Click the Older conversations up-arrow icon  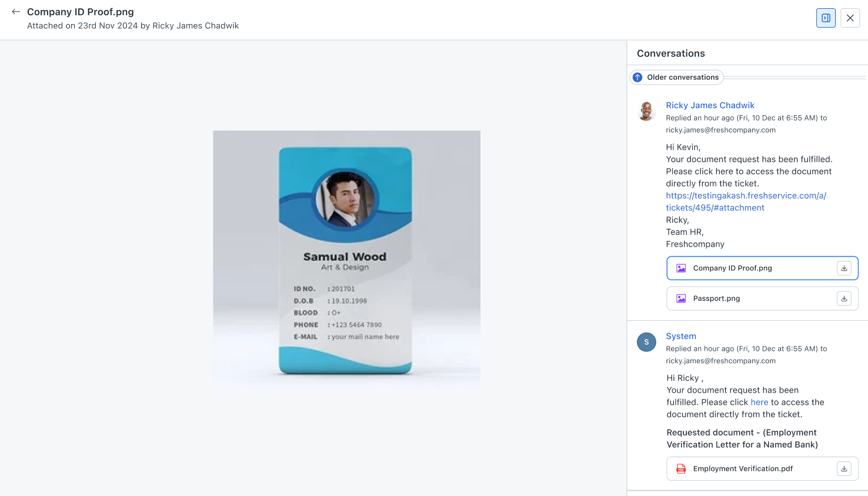point(637,77)
